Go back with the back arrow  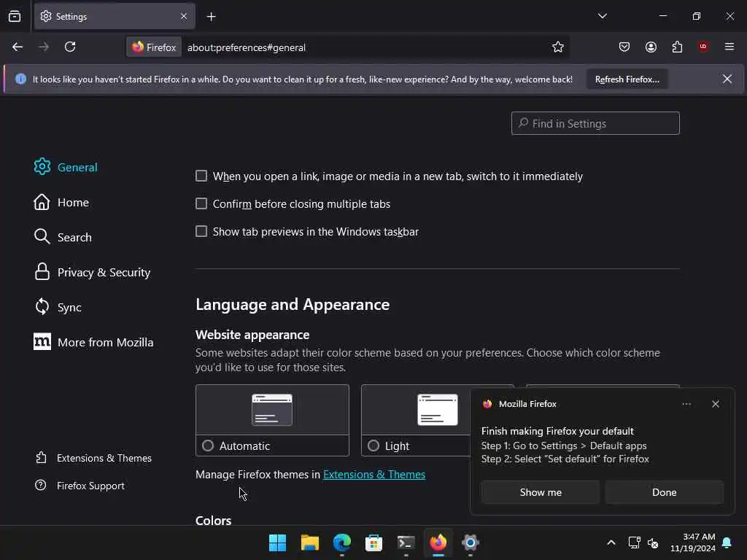pos(18,47)
